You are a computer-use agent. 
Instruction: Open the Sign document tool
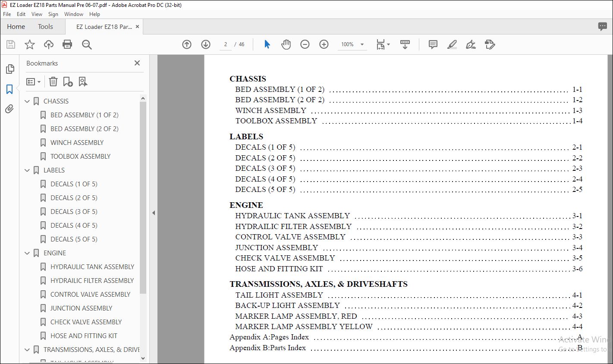[471, 44]
